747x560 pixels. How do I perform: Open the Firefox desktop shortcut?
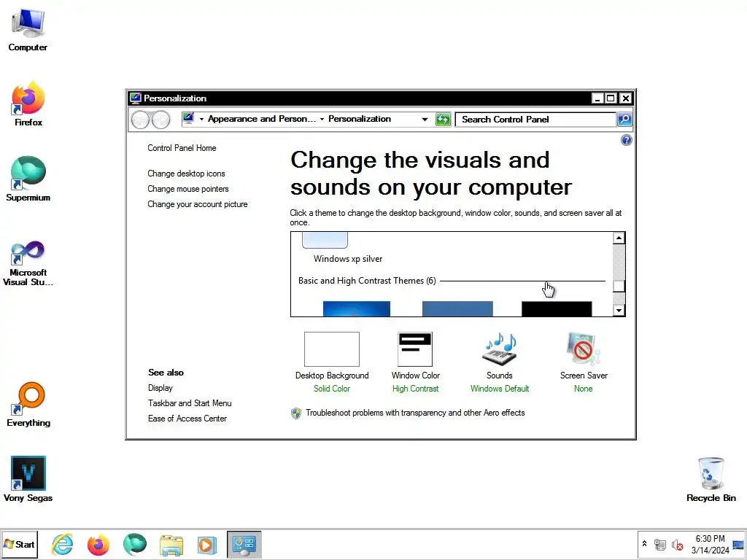28,104
